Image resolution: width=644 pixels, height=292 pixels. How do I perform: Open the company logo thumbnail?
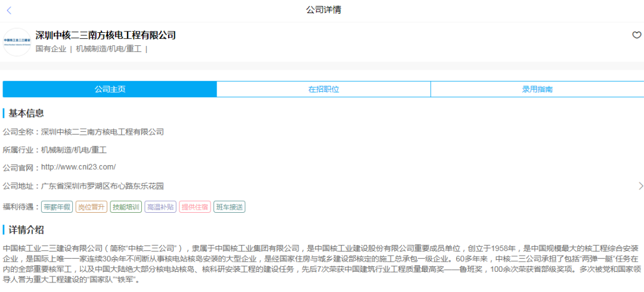(x=17, y=42)
